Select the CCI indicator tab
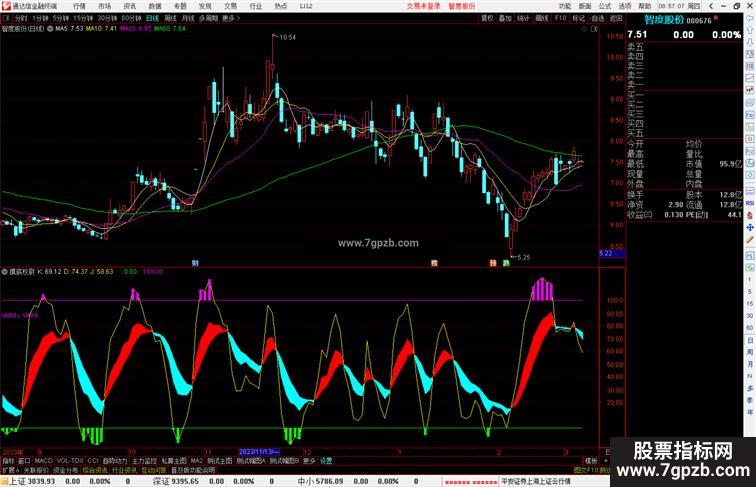This screenshot has height=487, width=756. point(93,461)
